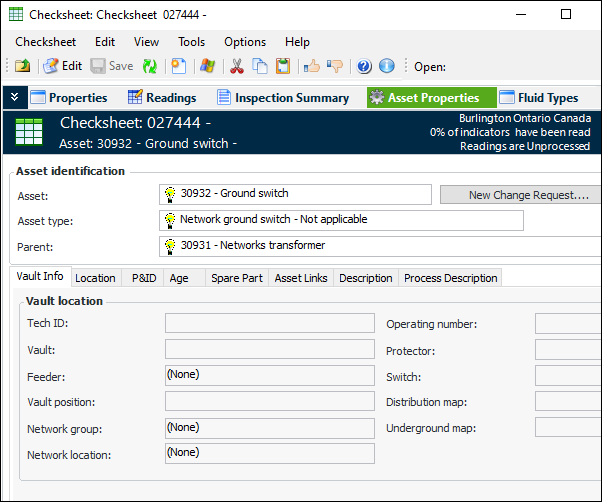Select the Spare Part tab
602x502 pixels.
237,278
